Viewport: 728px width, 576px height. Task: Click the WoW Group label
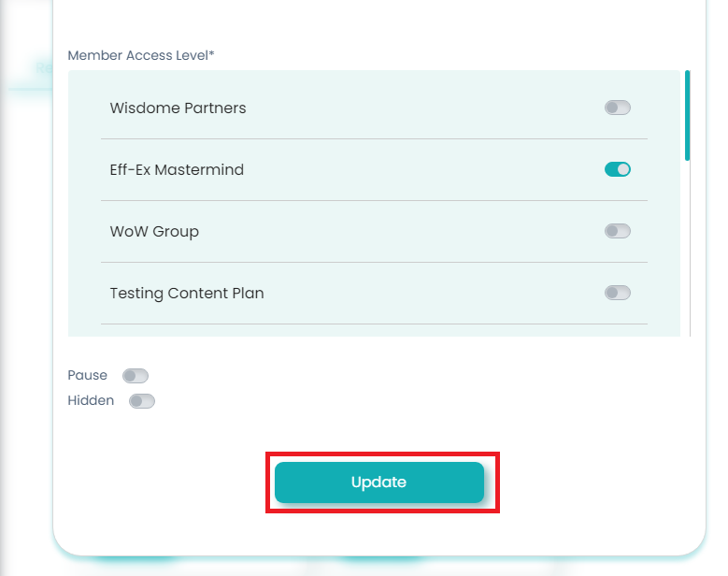pyautogui.click(x=154, y=232)
